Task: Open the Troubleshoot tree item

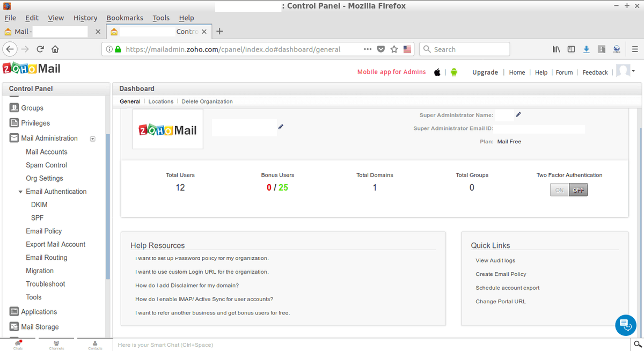Action: (46, 284)
